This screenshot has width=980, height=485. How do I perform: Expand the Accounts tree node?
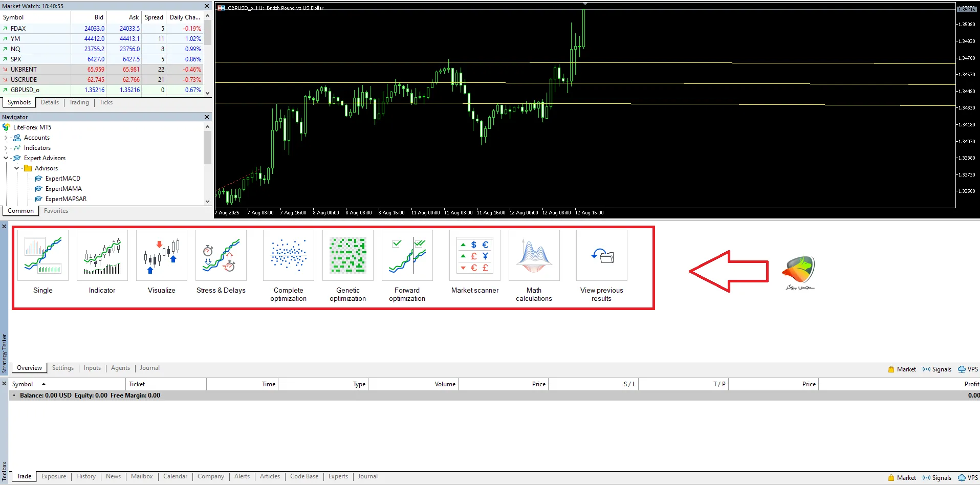(6, 138)
